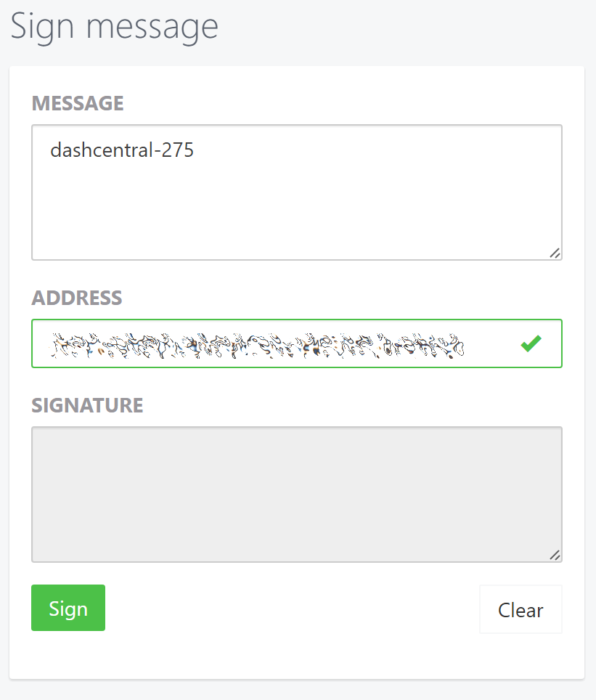Click the Message box resize handle

[x=555, y=253]
